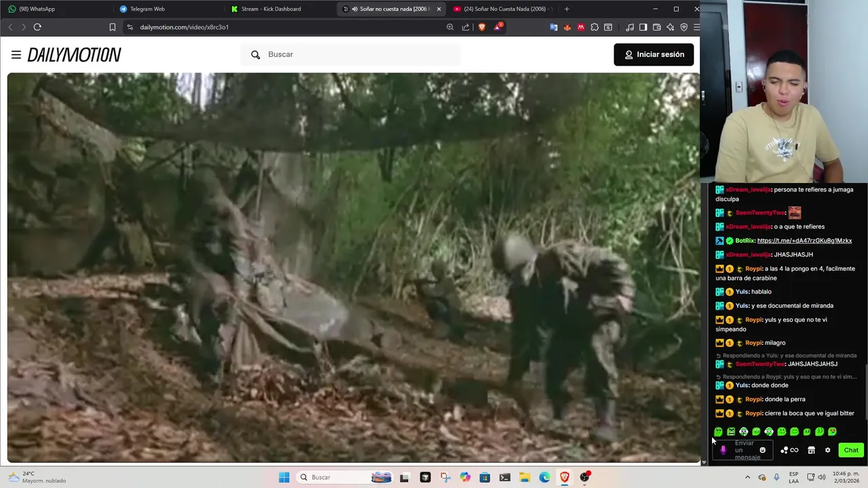Open the Leo AI sparkle icon
The image size is (868, 488).
(x=670, y=27)
